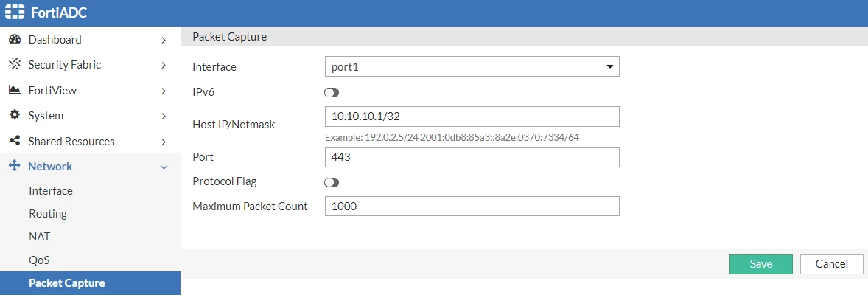This screenshot has height=298, width=868.
Task: Open the Security Fabric menu item
Action: point(90,65)
